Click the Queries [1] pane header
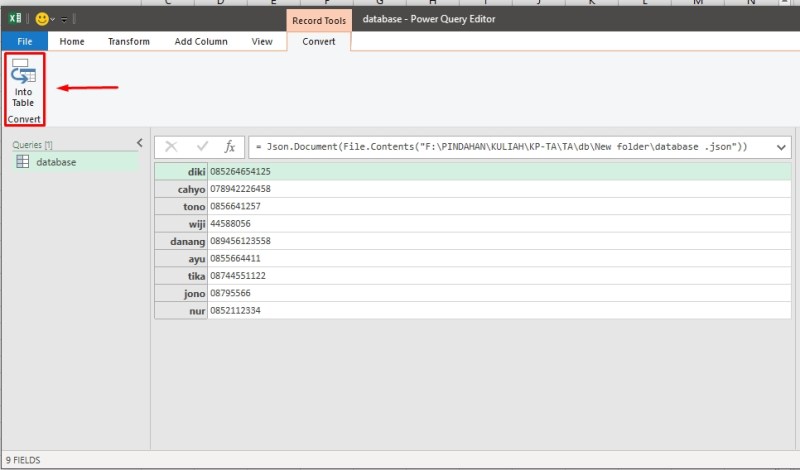This screenshot has width=800, height=470. (32, 144)
